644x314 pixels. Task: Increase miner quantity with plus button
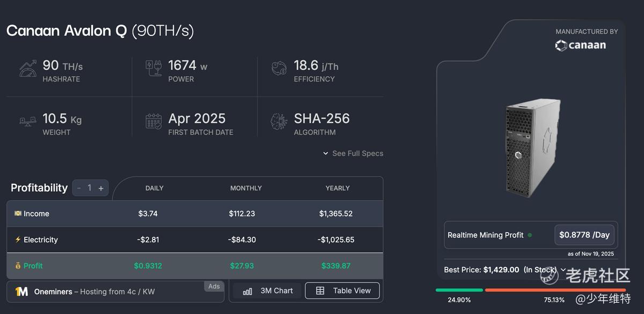coord(100,188)
